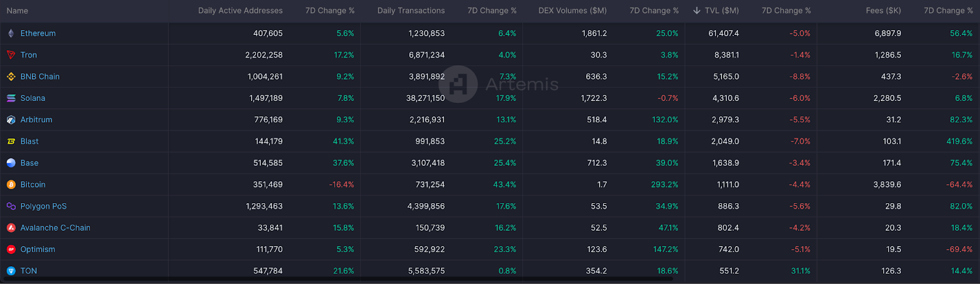Select Ethereum TVL value 61,407.4
Screen dimensions: 980x284
click(x=724, y=34)
